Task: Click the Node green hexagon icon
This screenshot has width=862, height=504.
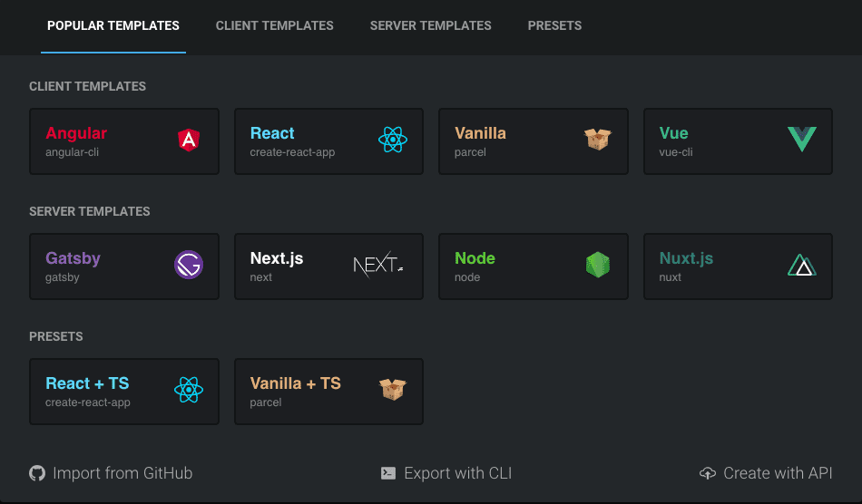Action: pyautogui.click(x=597, y=265)
